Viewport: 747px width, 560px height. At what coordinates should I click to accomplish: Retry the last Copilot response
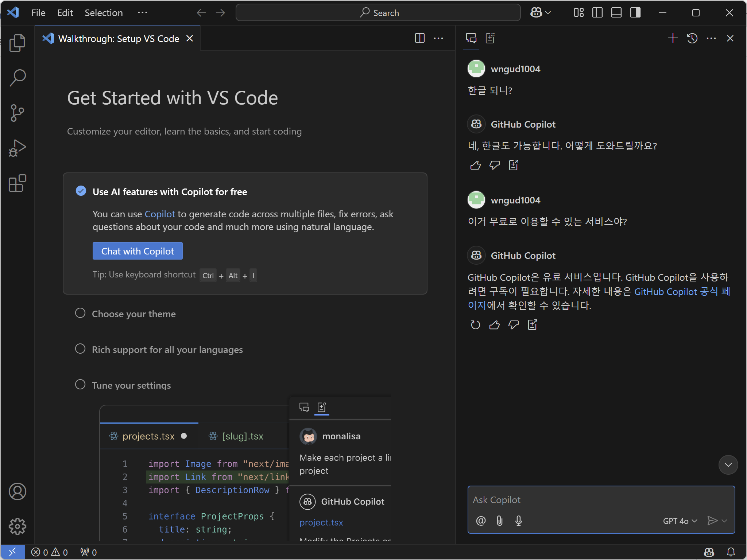[475, 325]
